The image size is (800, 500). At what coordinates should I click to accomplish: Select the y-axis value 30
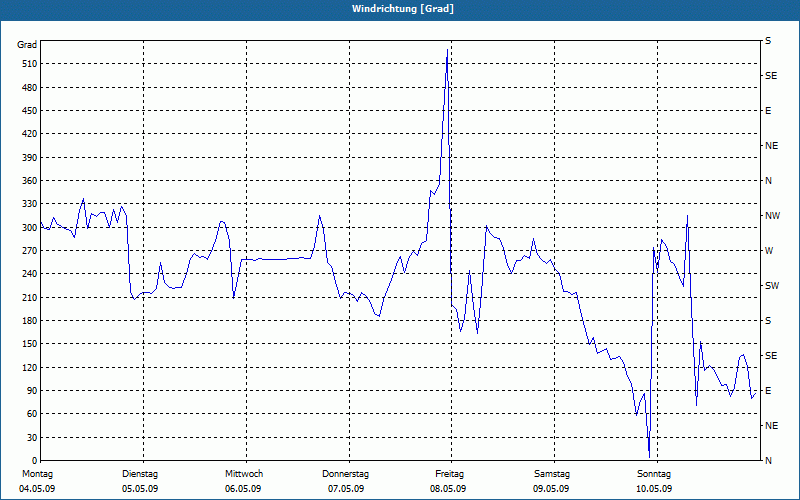pos(32,437)
